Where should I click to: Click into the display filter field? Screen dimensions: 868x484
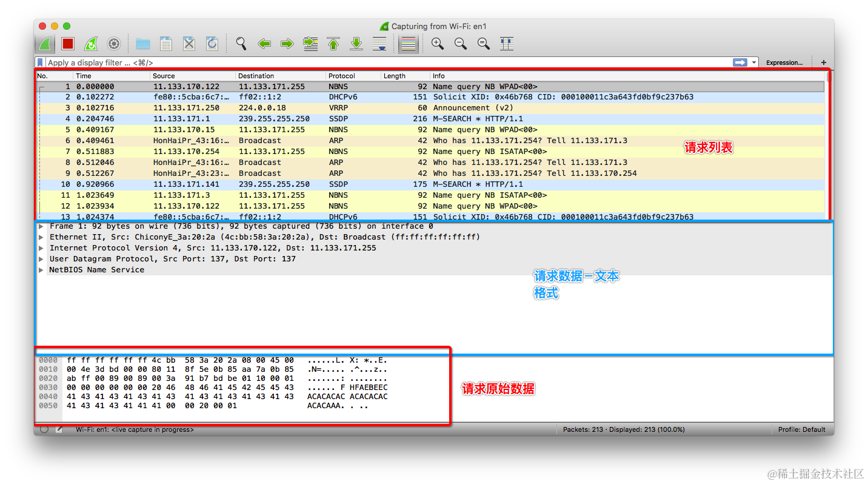pos(388,62)
